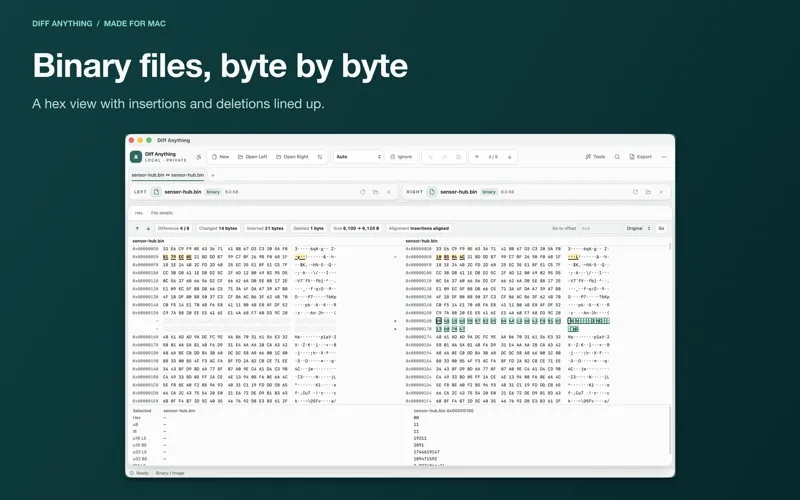Open the more options ellipsis menu
This screenshot has height=500, width=800.
(664, 157)
